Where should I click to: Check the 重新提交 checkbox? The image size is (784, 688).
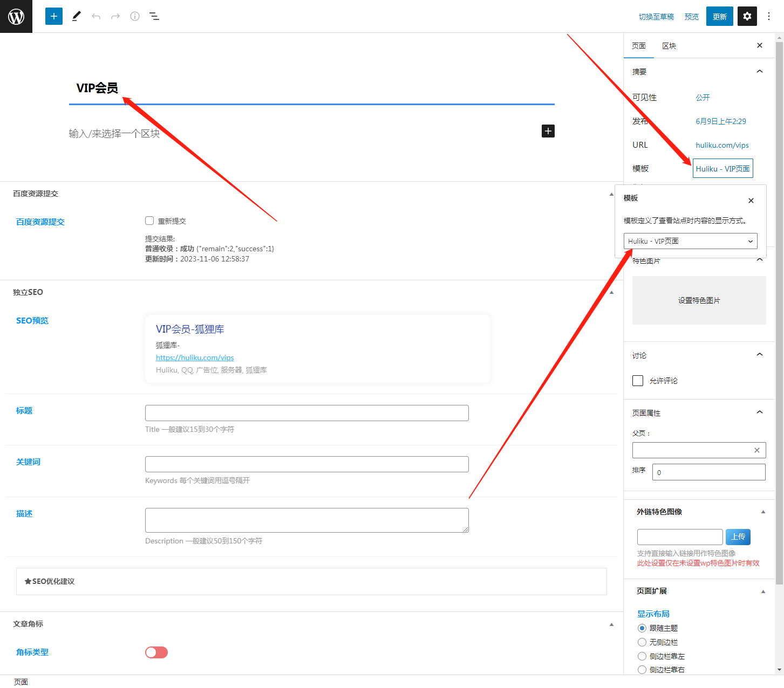149,221
